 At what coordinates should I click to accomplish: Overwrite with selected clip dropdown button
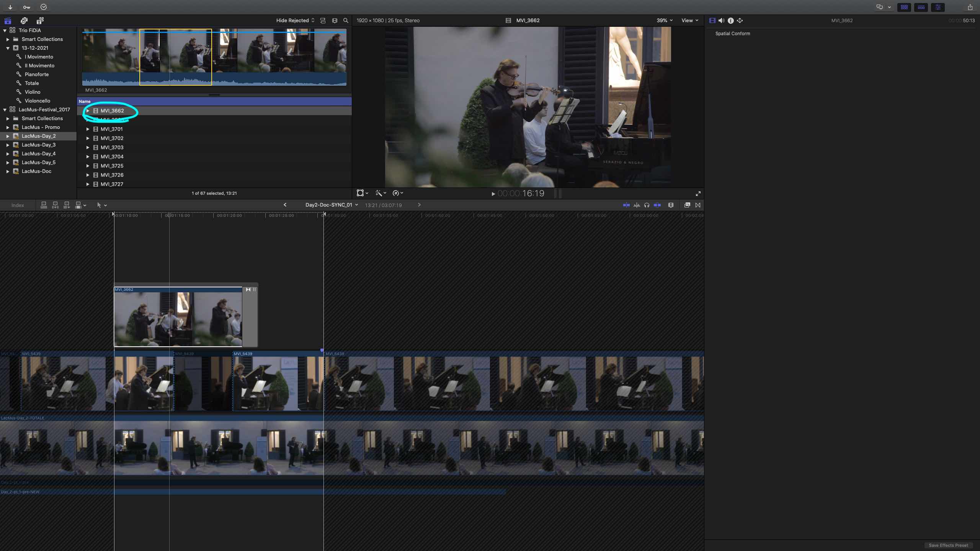pyautogui.click(x=81, y=205)
